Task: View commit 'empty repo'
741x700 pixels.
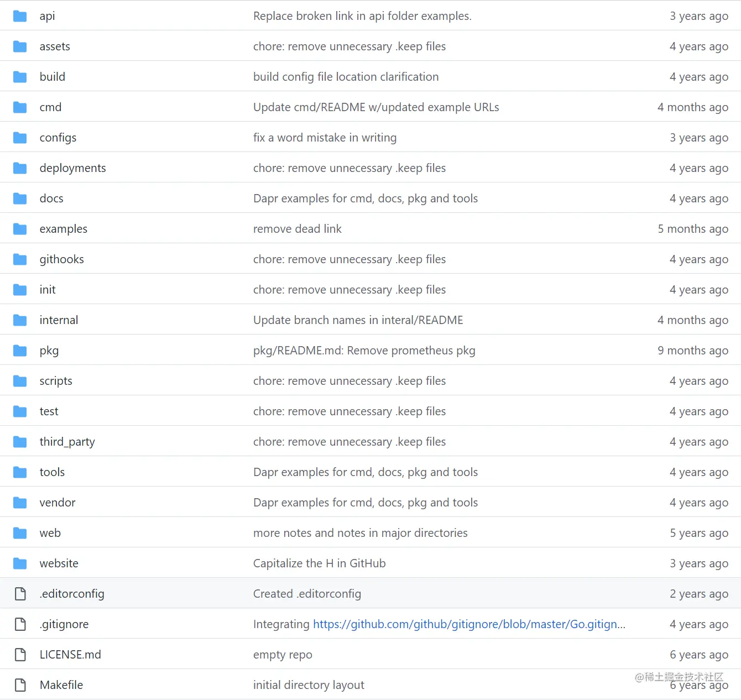Action: coord(283,655)
